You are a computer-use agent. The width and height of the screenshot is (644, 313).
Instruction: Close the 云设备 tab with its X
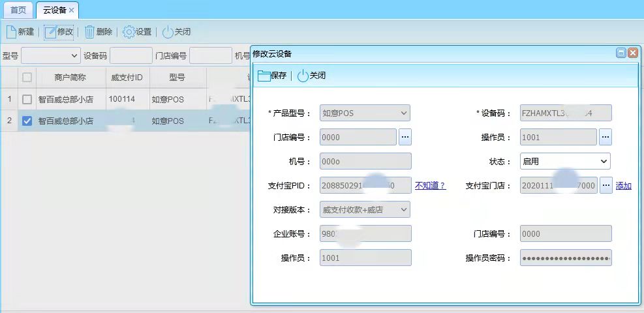(x=71, y=10)
